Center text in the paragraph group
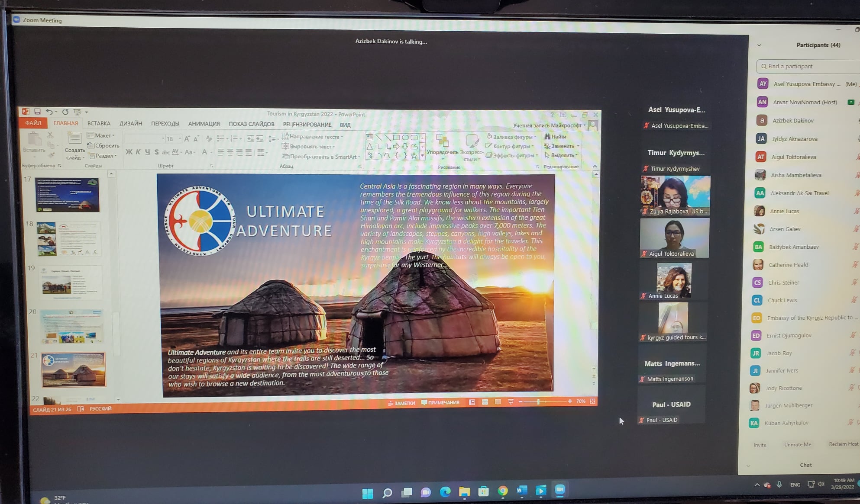The image size is (860, 504). point(230,152)
